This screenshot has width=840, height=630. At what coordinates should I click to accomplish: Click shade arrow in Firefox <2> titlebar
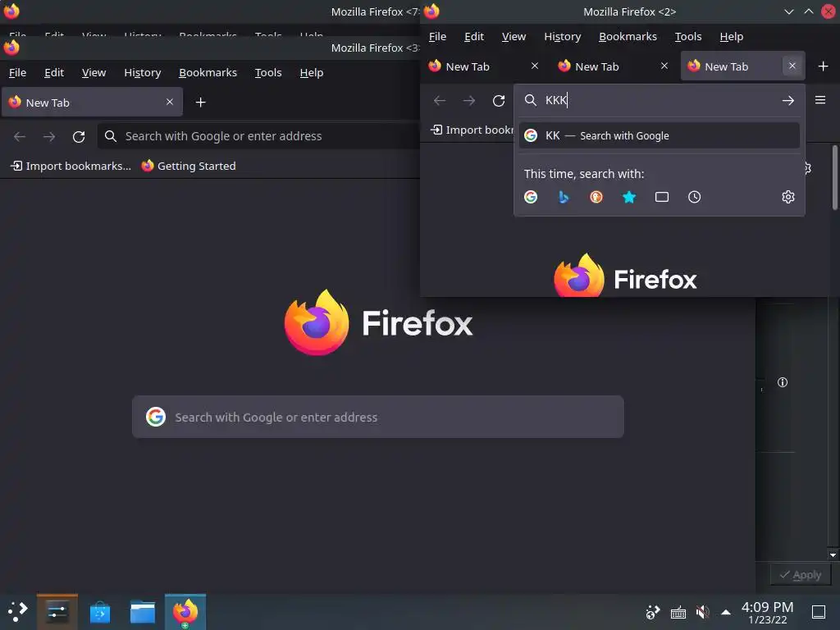[x=788, y=11]
